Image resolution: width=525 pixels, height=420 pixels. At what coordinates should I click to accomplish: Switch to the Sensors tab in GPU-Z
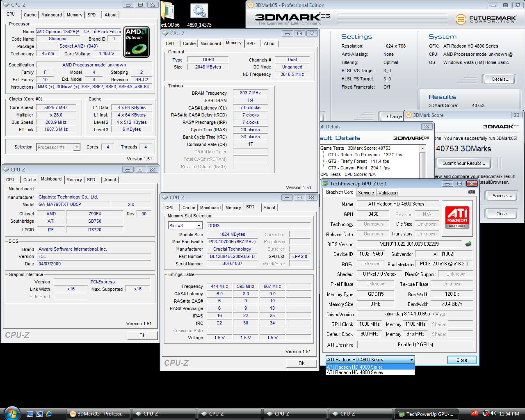point(366,192)
